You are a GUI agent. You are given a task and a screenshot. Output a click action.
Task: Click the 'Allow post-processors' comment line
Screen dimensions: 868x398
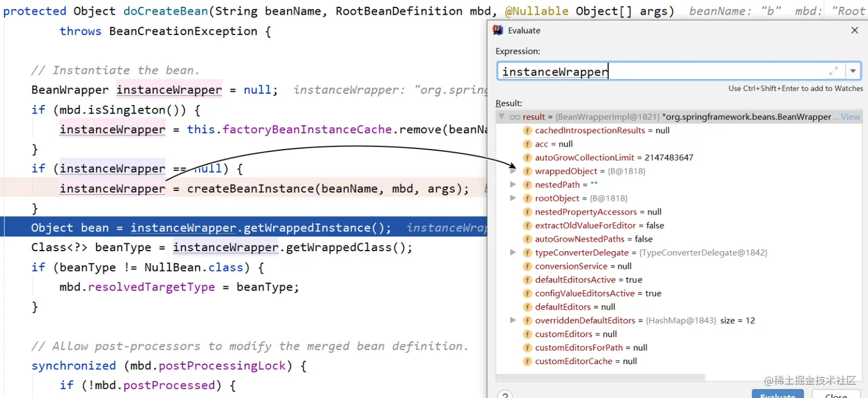[250, 346]
